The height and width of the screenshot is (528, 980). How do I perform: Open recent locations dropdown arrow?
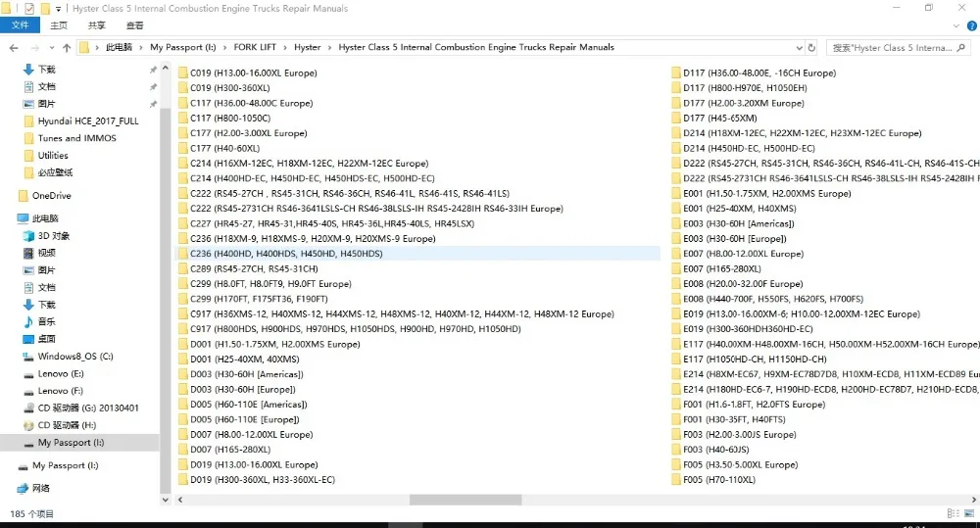[x=51, y=47]
